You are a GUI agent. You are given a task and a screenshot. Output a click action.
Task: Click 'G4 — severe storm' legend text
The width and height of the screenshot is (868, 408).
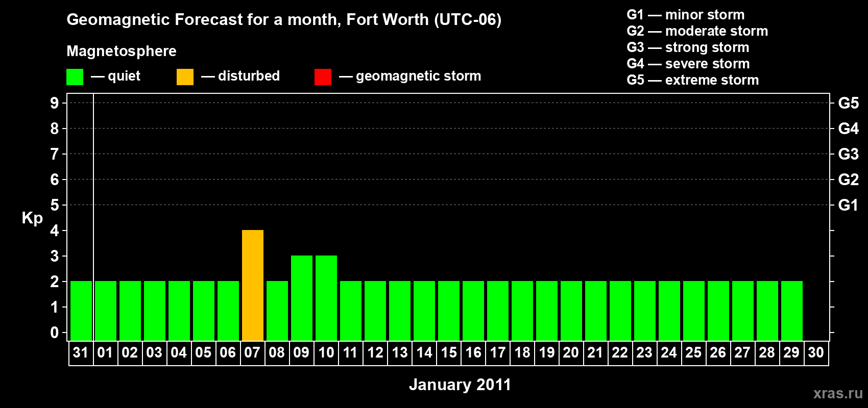pyautogui.click(x=688, y=64)
